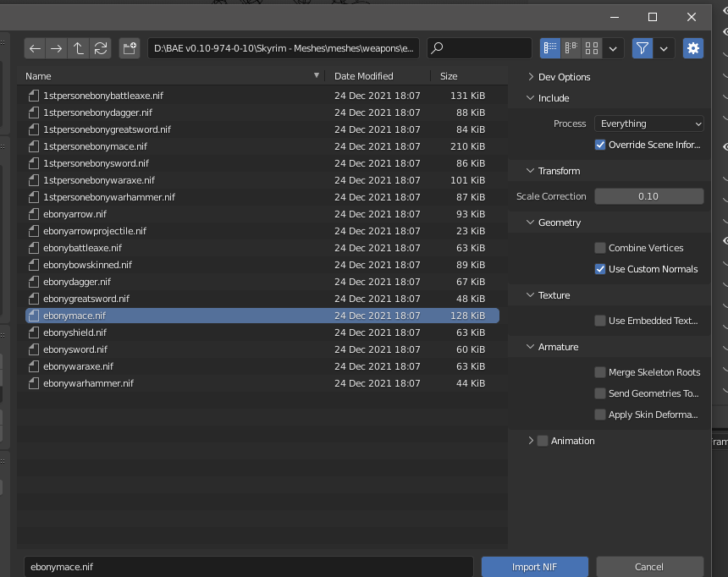Image resolution: width=728 pixels, height=577 pixels.
Task: Collapse the Armature panel
Action: [530, 347]
